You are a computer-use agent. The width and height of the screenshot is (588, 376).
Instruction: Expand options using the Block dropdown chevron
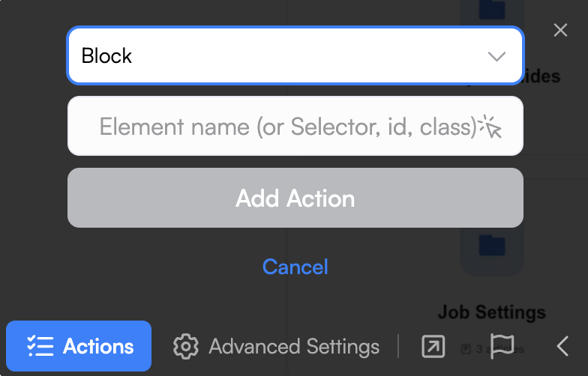pyautogui.click(x=496, y=57)
